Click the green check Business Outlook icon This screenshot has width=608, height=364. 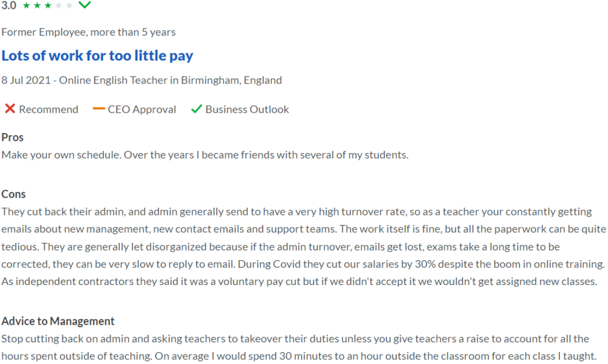pos(196,109)
